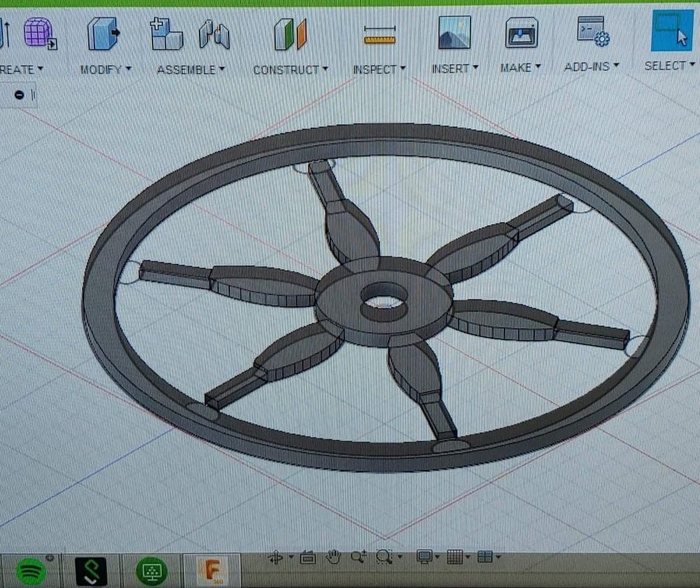This screenshot has height=588, width=700.
Task: Activate the Measure ruler icon
Action: tap(380, 35)
